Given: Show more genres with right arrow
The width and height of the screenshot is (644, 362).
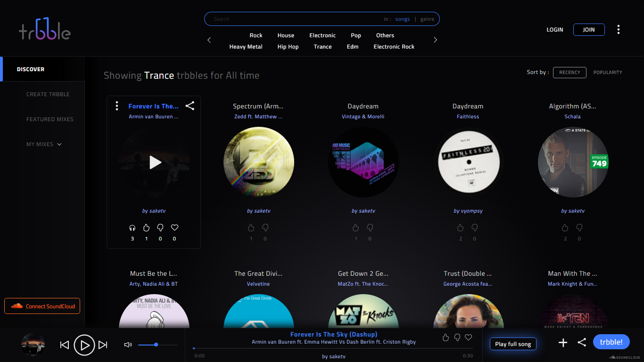Looking at the screenshot, I should tap(435, 40).
